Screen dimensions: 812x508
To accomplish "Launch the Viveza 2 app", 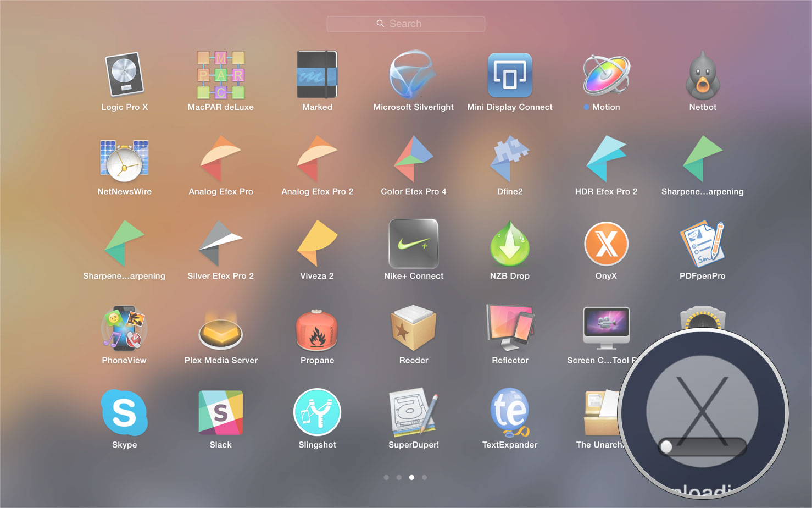I will coord(317,243).
